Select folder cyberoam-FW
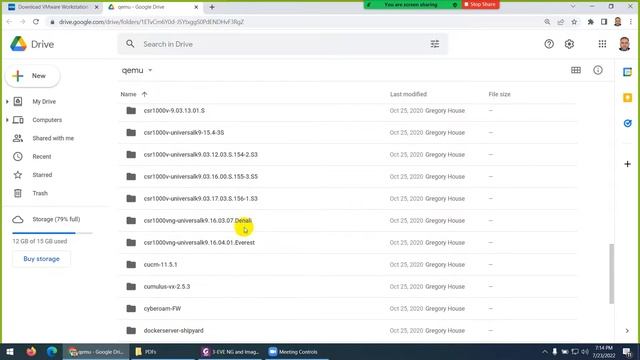 pos(349,309)
